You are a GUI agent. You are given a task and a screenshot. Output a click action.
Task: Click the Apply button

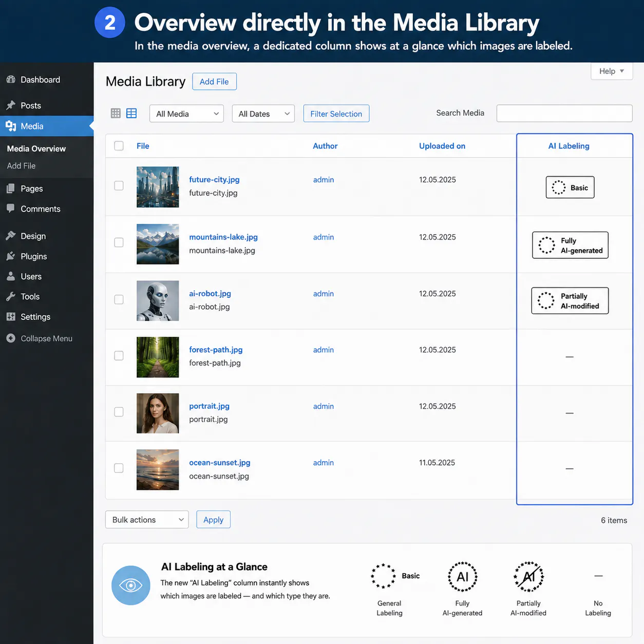(x=213, y=520)
